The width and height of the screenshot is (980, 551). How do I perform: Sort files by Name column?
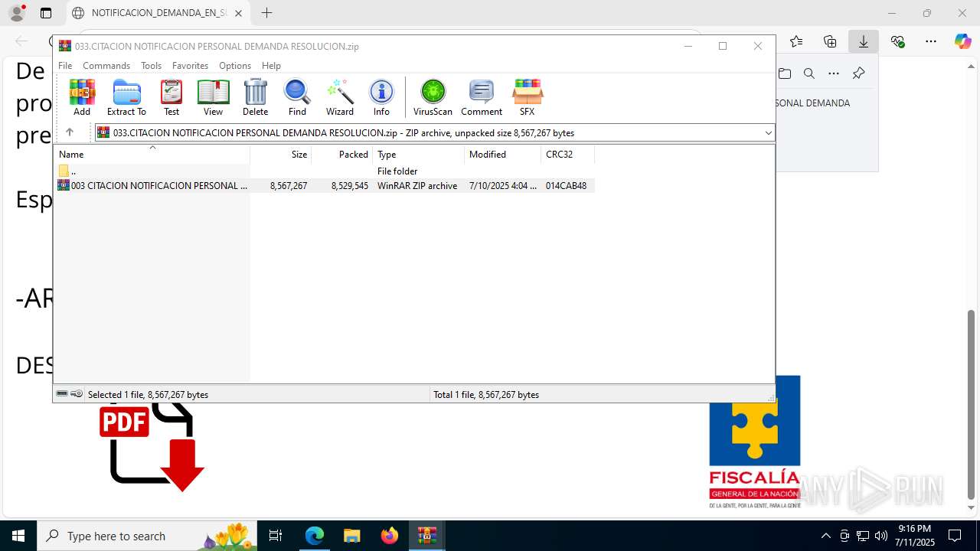point(152,154)
